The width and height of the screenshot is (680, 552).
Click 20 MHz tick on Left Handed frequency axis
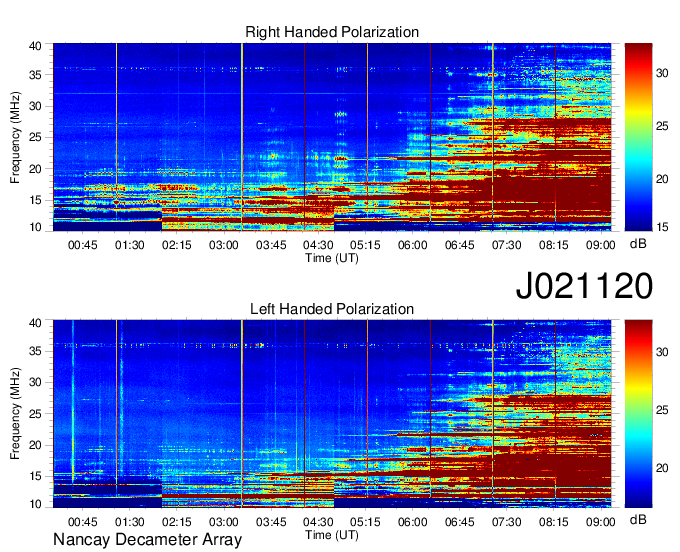(36, 445)
